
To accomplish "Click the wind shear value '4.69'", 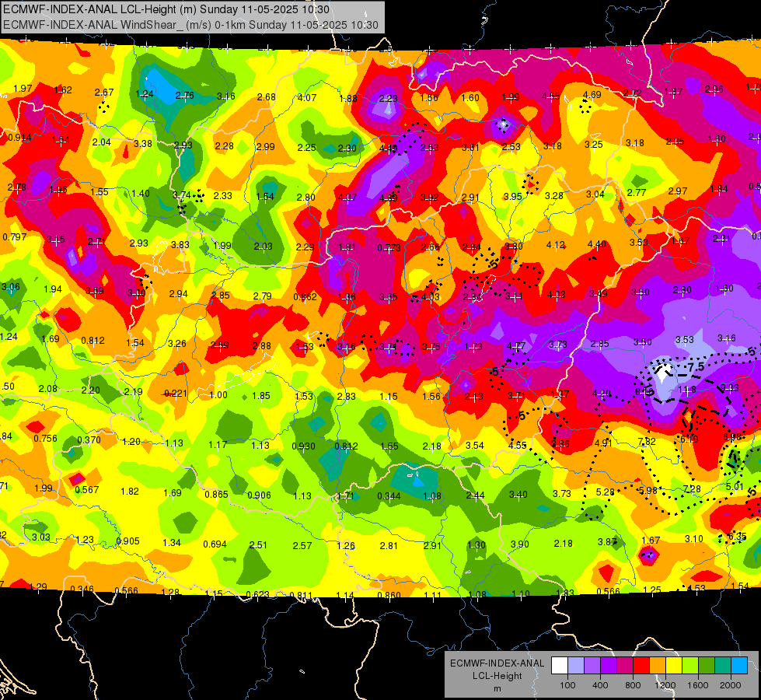I will (x=592, y=95).
